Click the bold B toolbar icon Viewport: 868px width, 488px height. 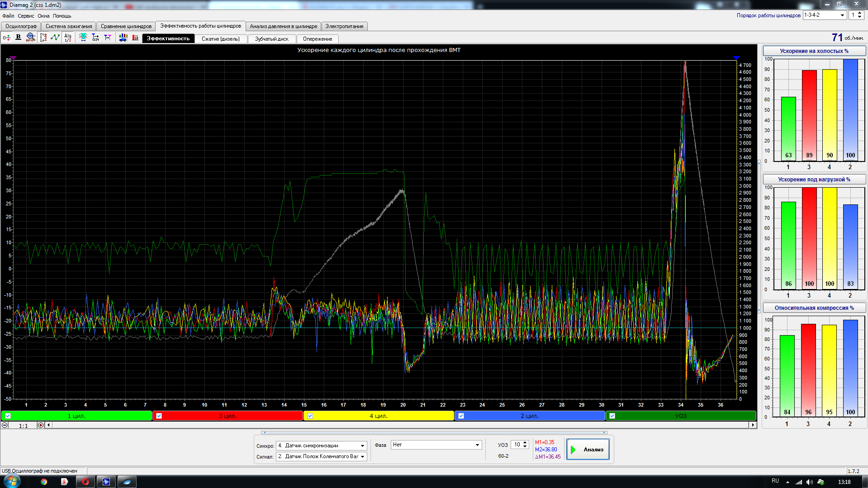(18, 38)
